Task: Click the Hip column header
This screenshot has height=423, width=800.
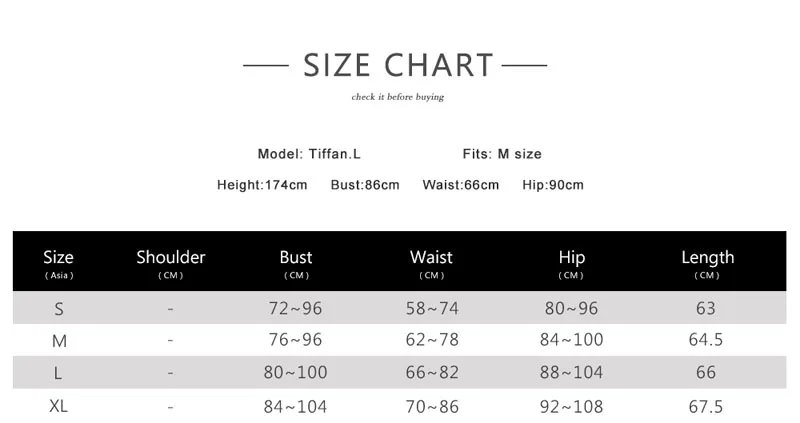Action: 571,262
